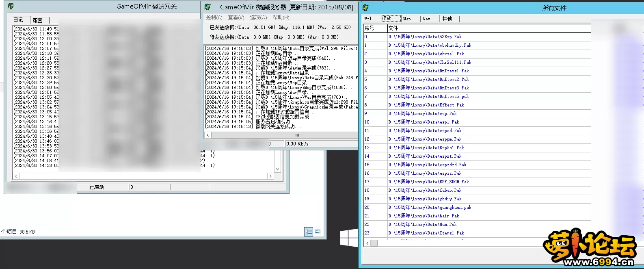Open the 查看(V) menu
Screen dimensions: 644x269
click(236, 17)
